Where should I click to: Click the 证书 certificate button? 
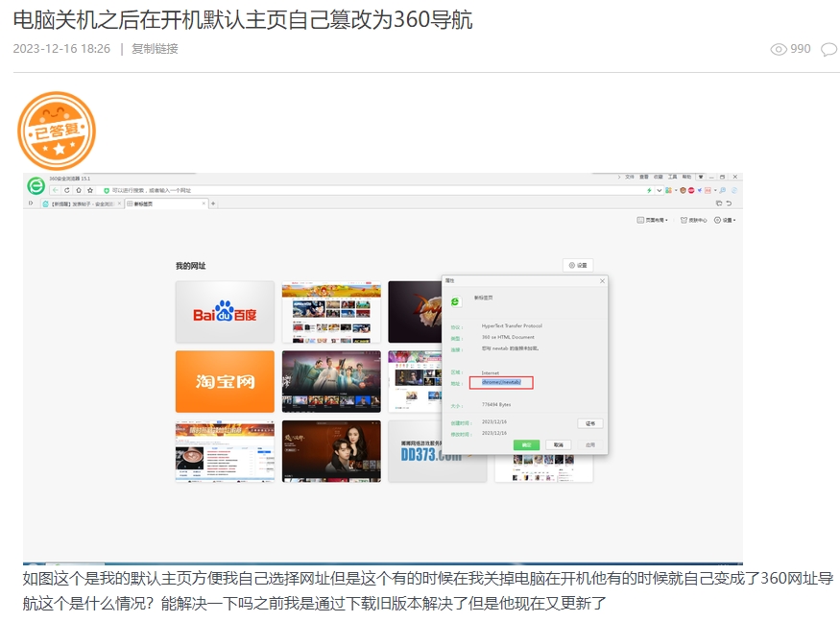click(x=592, y=423)
